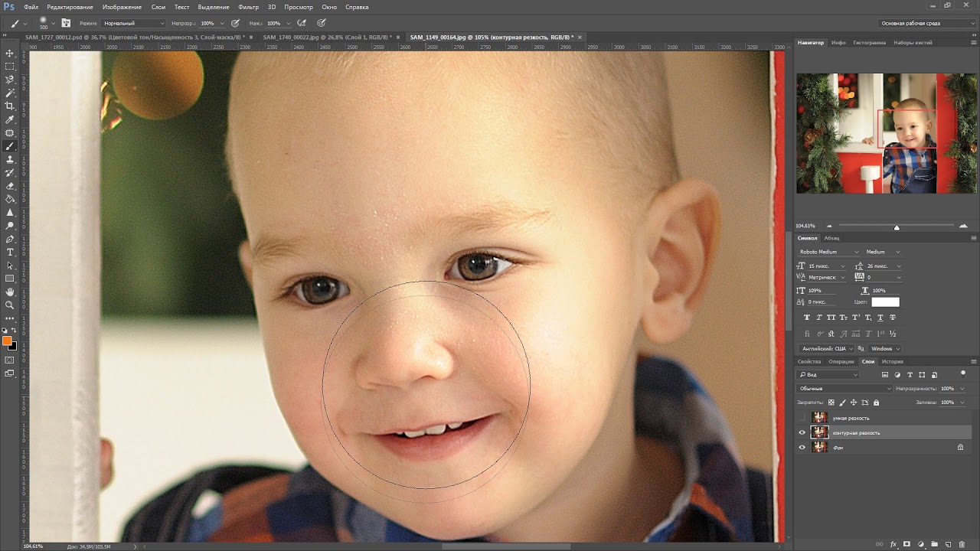The width and height of the screenshot is (980, 551).
Task: Open the Roboto Medium font family dropdown
Action: click(828, 252)
